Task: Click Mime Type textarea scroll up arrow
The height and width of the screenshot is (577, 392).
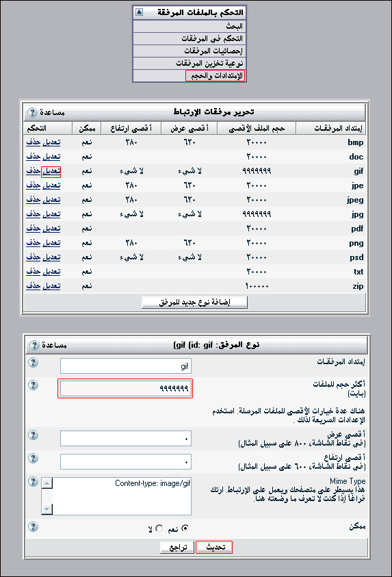Action: click(x=47, y=483)
